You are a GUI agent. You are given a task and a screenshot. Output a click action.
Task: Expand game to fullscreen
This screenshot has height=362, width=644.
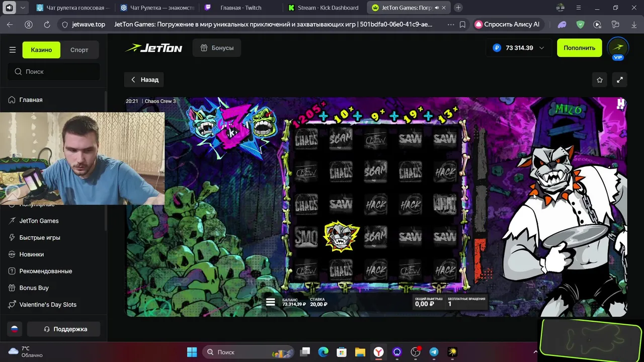620,79
